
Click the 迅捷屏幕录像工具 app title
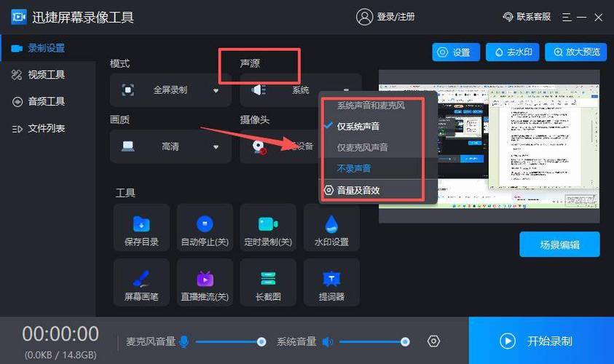pos(83,17)
